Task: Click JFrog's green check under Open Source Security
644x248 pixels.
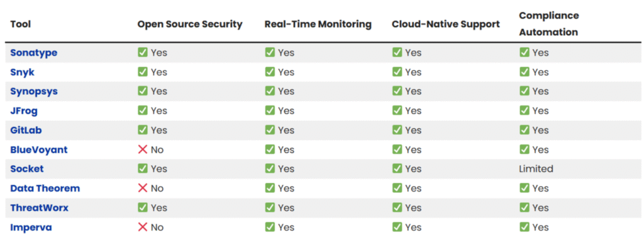Action: tap(143, 111)
